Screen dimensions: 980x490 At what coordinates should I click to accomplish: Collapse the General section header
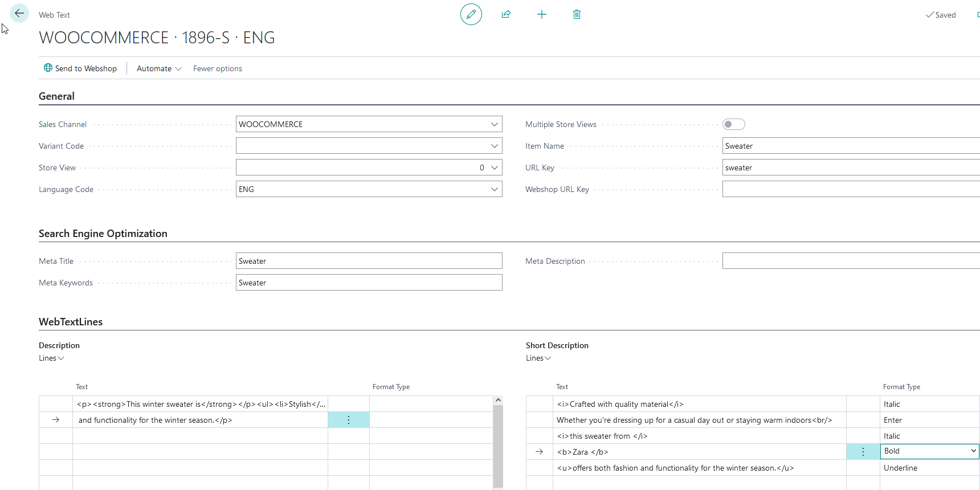56,96
